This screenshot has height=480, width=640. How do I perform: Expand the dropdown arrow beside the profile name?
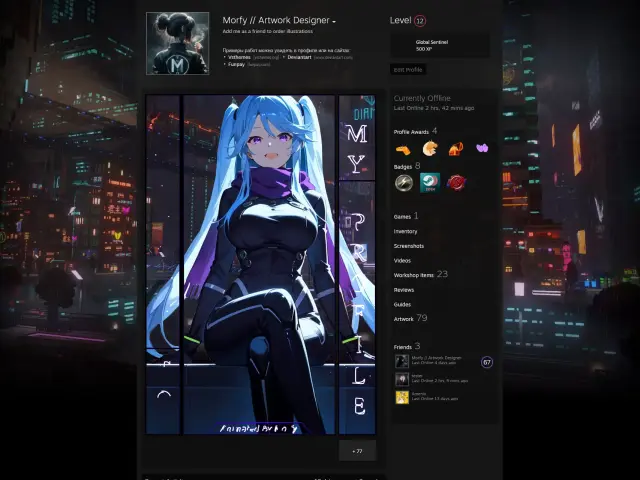[334, 22]
